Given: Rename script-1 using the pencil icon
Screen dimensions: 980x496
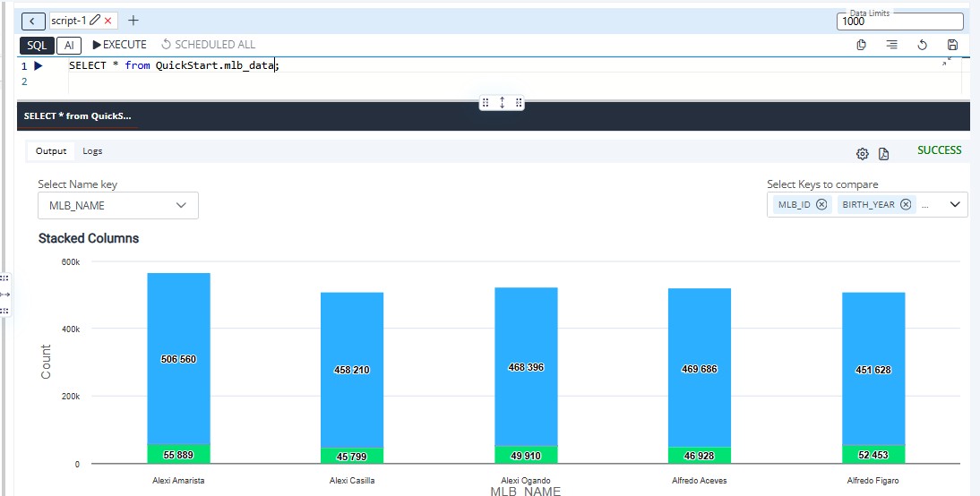Looking at the screenshot, I should [96, 21].
